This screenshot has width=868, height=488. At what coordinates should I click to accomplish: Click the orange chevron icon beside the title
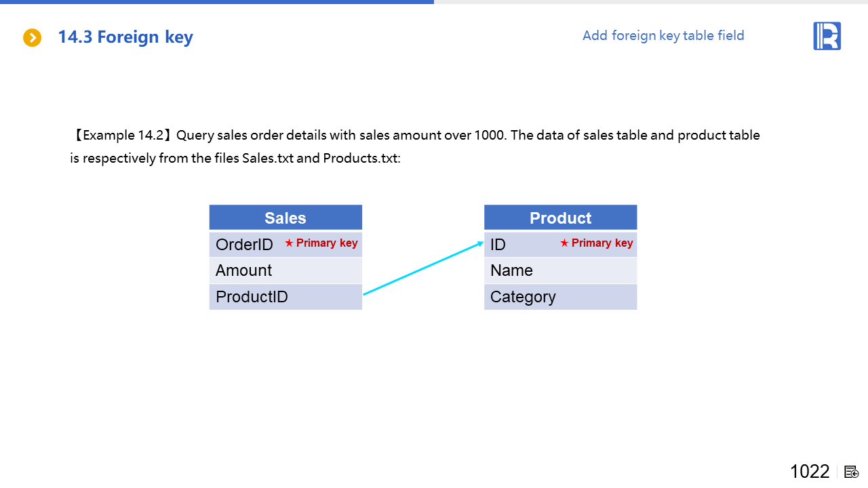click(33, 37)
